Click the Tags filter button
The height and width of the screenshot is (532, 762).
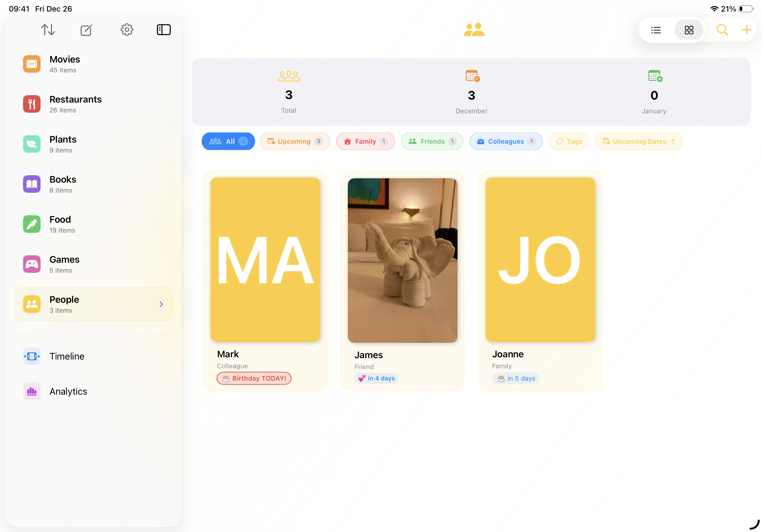pos(569,141)
